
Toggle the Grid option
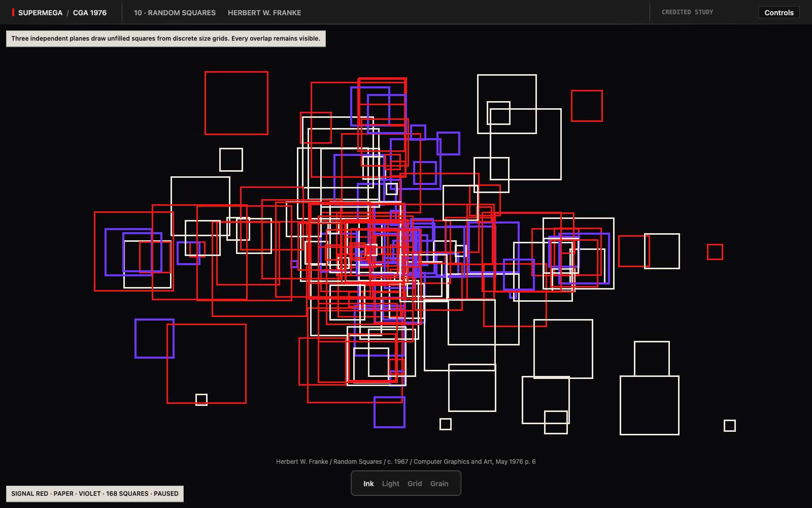pos(415,484)
